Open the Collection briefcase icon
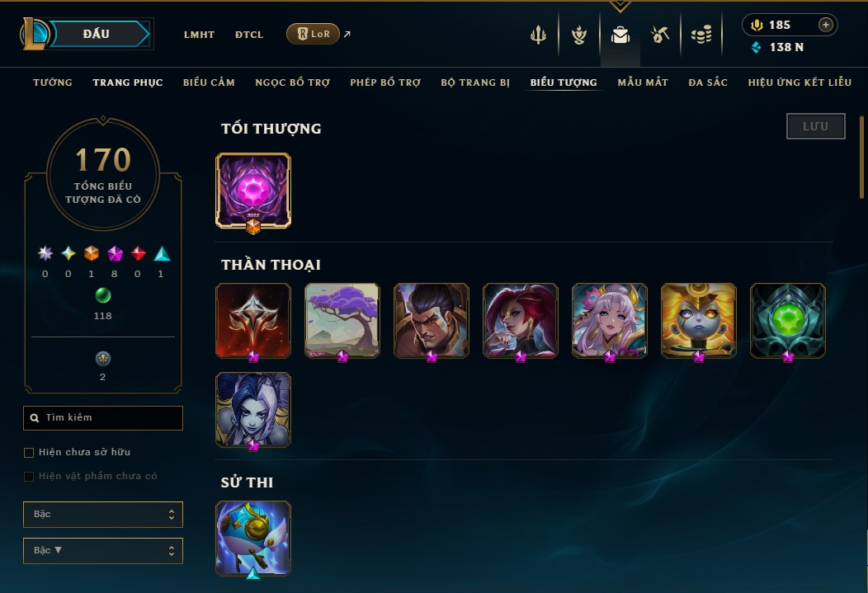This screenshot has width=868, height=593. (x=620, y=35)
